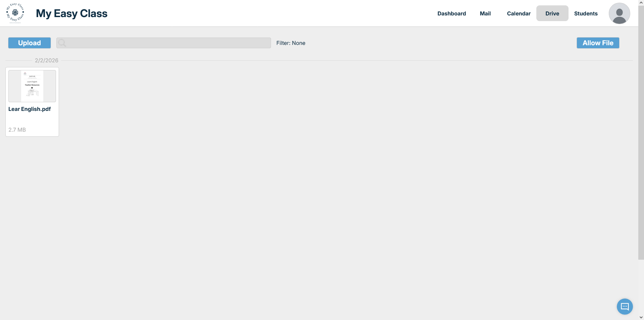Click the Lear English.pdf file name

click(x=30, y=109)
